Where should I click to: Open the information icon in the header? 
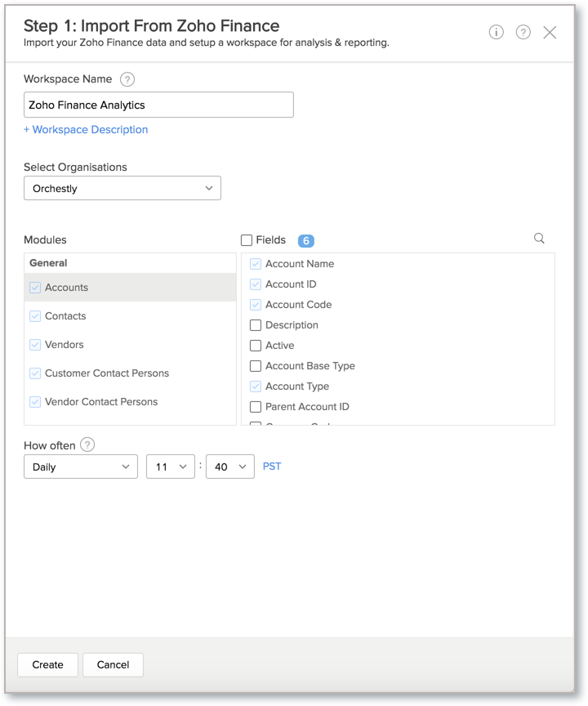(x=497, y=32)
